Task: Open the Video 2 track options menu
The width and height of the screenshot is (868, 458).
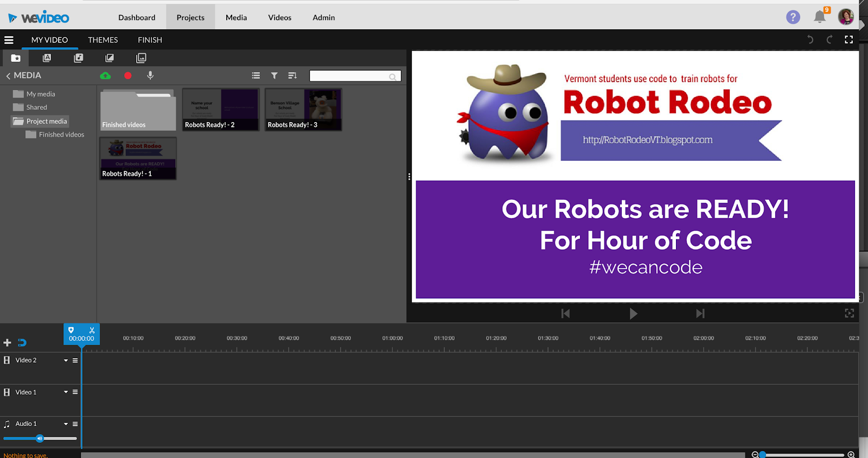Action: pyautogui.click(x=75, y=360)
